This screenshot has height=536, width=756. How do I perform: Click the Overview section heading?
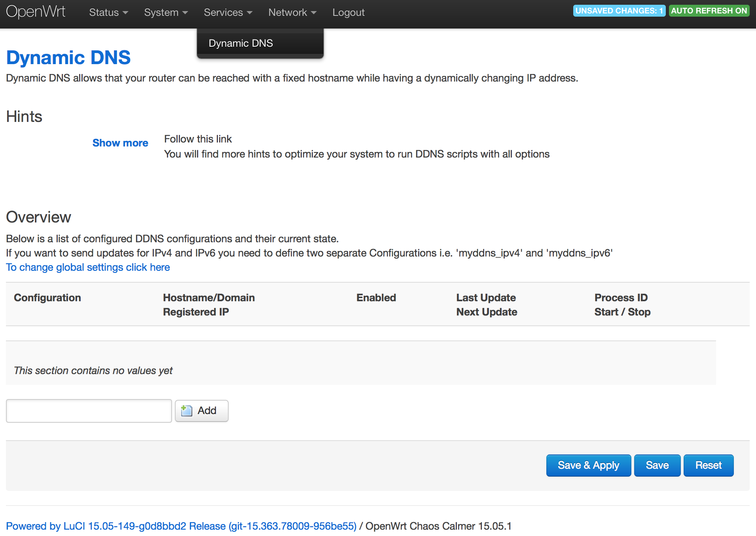(39, 217)
